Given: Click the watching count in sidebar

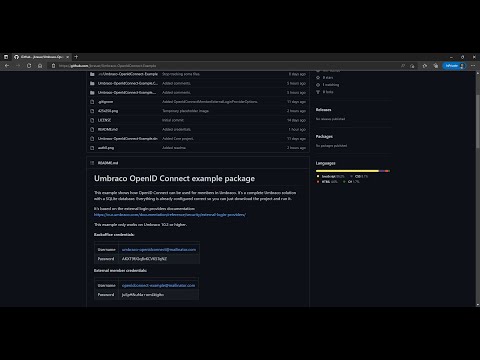Looking at the screenshot, I should (331, 85).
